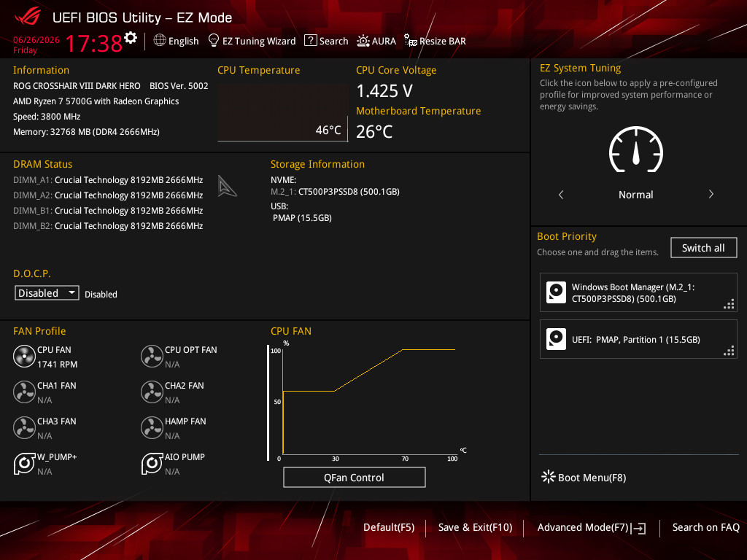Click the ROG logo icon
This screenshot has width=747, height=560.
coord(28,17)
